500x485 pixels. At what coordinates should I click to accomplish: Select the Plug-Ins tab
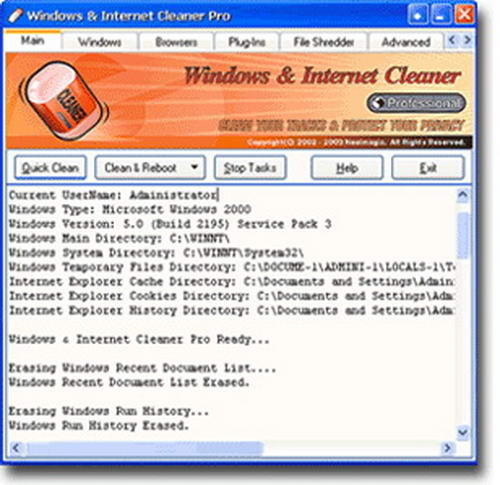click(x=247, y=42)
